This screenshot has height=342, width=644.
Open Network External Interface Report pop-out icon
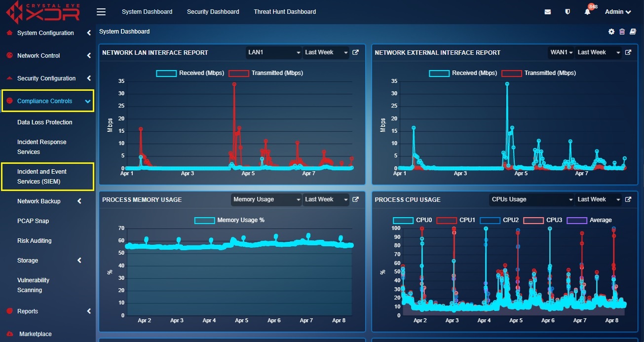click(628, 52)
